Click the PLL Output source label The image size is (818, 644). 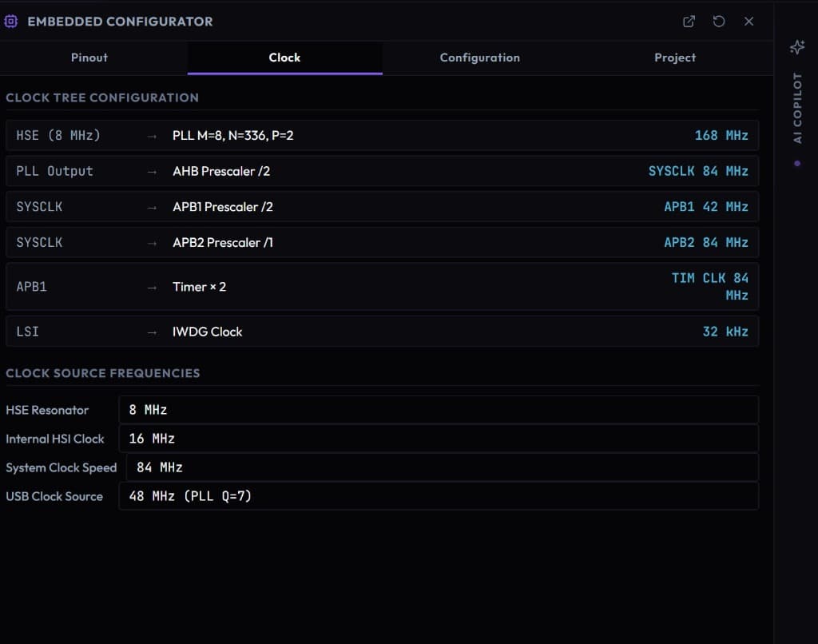(x=55, y=171)
